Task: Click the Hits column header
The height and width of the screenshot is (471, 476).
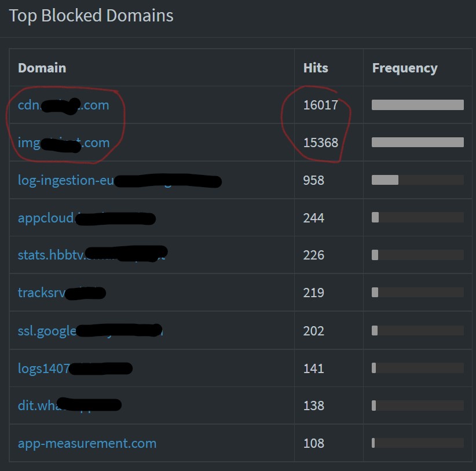Action: click(316, 68)
